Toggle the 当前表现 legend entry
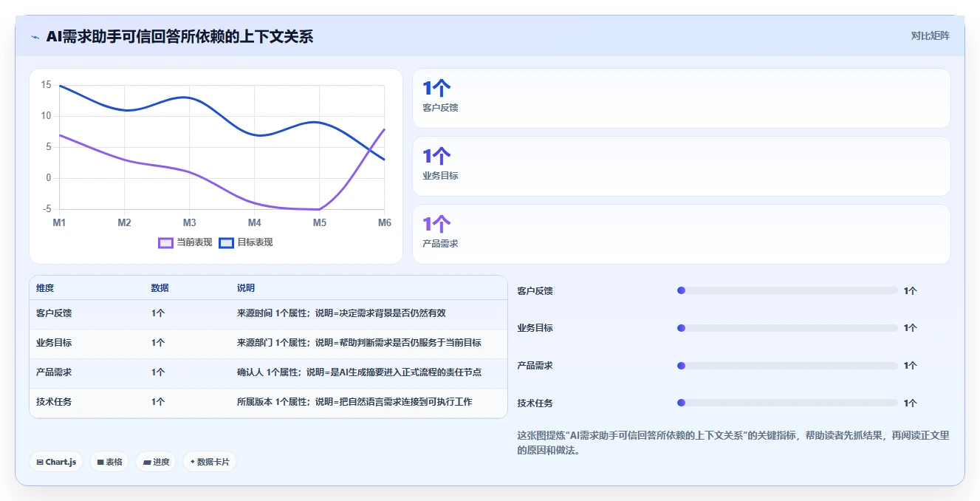The image size is (980, 501). point(185,242)
